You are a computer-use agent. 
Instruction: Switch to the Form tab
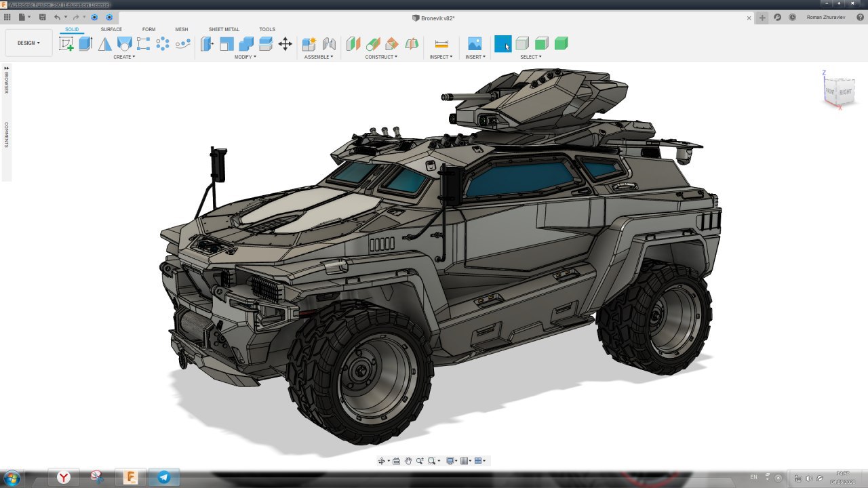tap(149, 29)
